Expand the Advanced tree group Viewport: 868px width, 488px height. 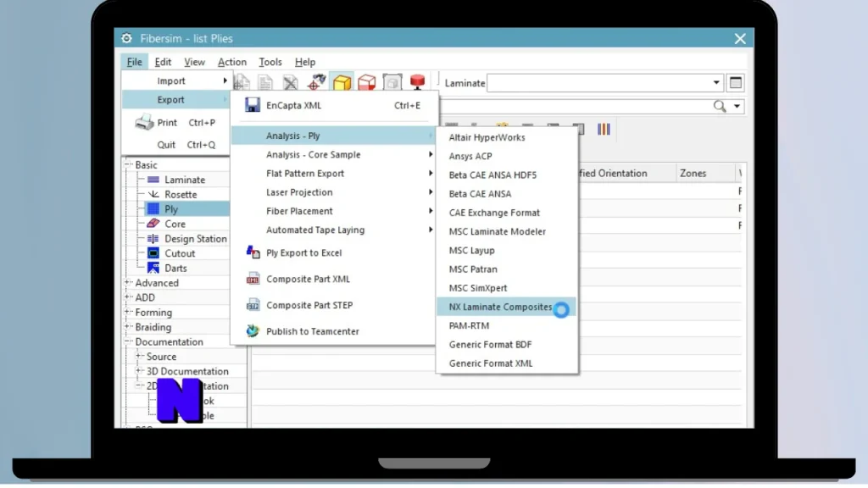(128, 282)
